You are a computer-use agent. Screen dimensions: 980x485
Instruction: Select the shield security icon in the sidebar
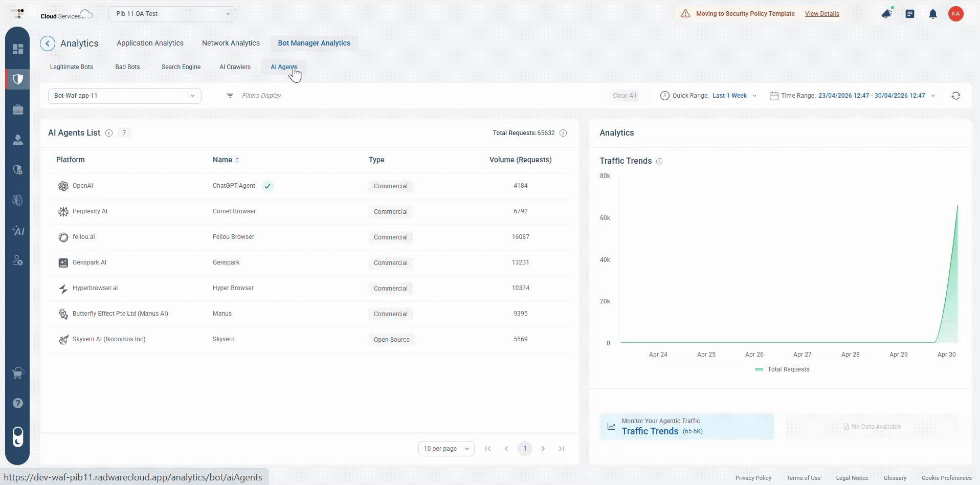click(x=18, y=79)
